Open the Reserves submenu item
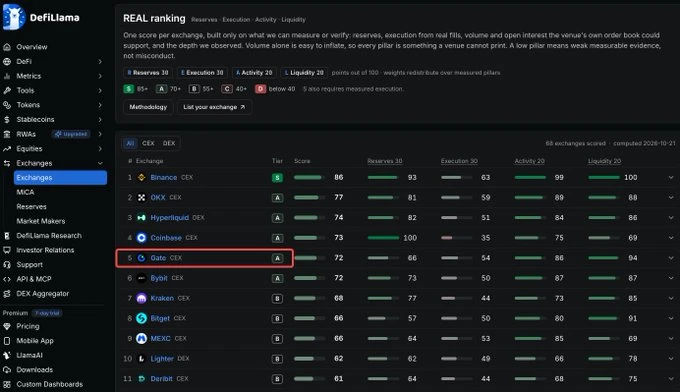 pos(31,207)
